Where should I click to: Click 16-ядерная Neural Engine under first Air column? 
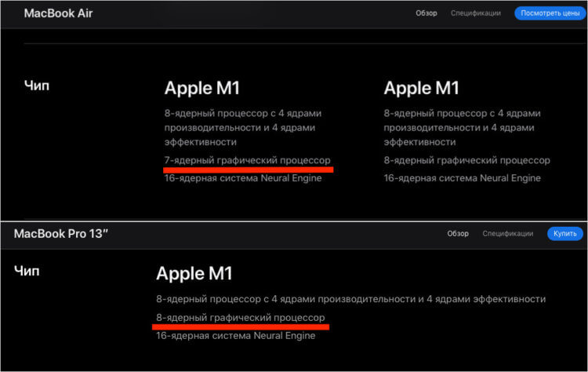243,178
